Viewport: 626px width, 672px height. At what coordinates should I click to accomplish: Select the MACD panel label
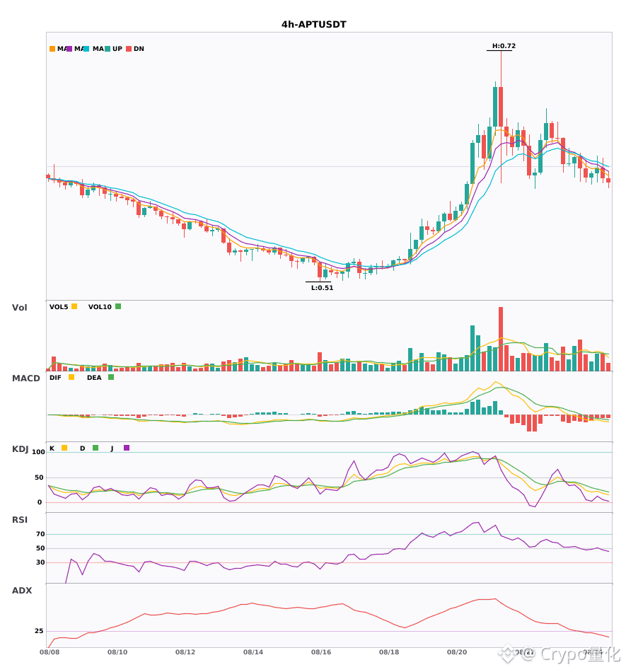tap(25, 378)
